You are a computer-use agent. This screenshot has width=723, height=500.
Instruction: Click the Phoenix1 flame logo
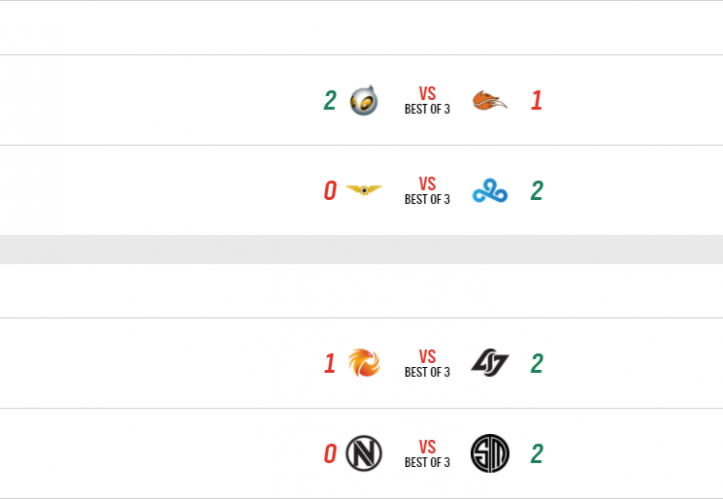click(364, 364)
